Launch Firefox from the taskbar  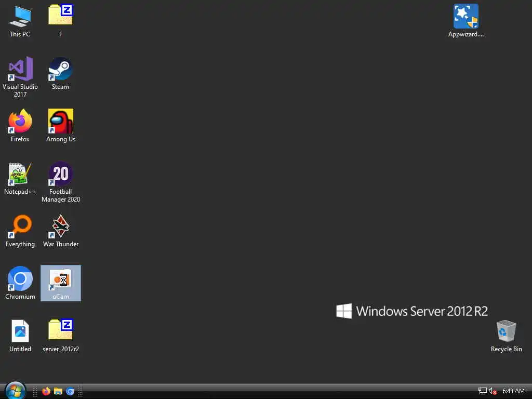pyautogui.click(x=46, y=391)
